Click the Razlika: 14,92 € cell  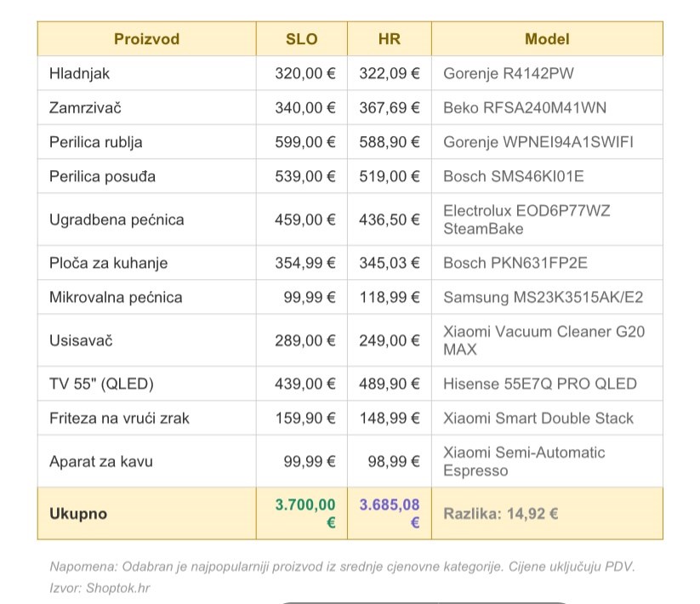[500, 514]
